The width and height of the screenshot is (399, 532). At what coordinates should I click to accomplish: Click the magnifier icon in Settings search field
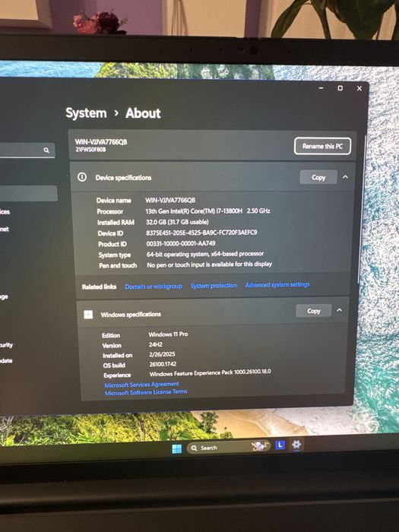tap(46, 150)
